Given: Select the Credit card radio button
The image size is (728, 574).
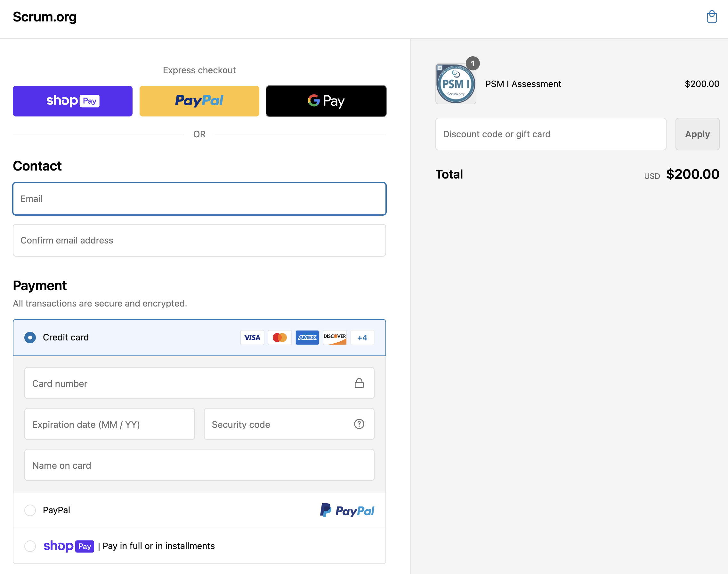Looking at the screenshot, I should click(30, 338).
